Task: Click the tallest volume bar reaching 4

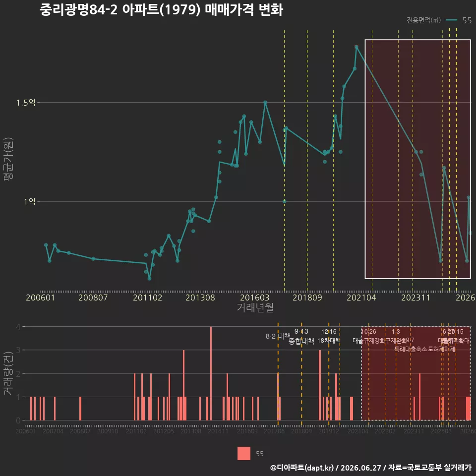Action: tap(211, 373)
